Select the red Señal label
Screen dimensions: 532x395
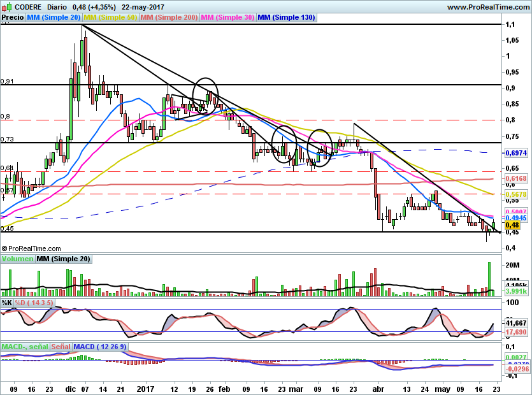pyautogui.click(x=61, y=346)
